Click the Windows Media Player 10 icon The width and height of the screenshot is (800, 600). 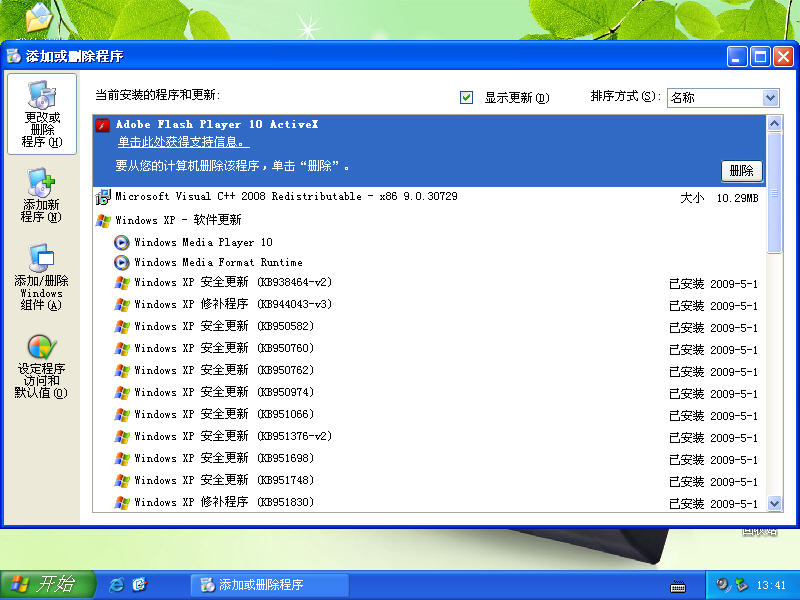[x=121, y=242]
